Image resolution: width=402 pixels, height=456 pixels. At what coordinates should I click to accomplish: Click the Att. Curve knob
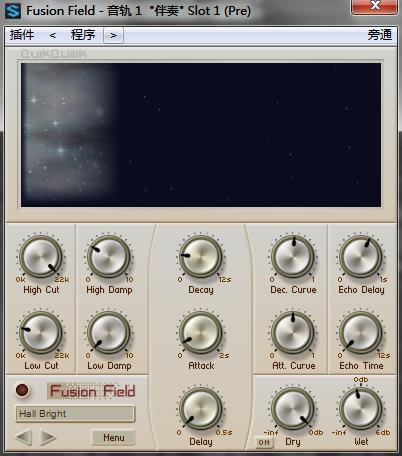pos(293,333)
